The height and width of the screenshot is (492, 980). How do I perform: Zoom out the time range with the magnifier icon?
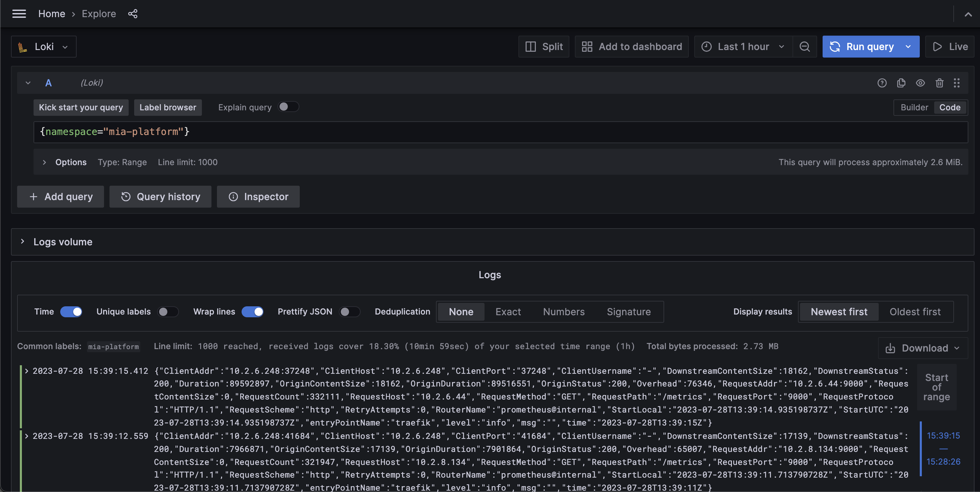(804, 47)
